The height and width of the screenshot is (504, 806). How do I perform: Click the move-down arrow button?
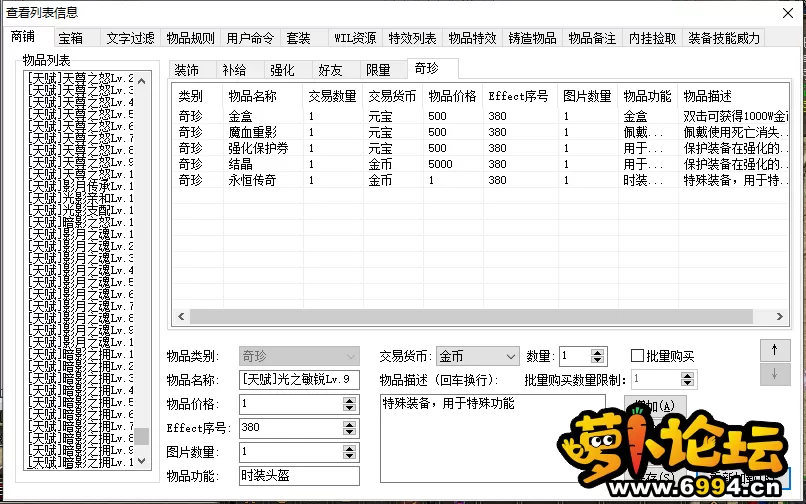774,374
